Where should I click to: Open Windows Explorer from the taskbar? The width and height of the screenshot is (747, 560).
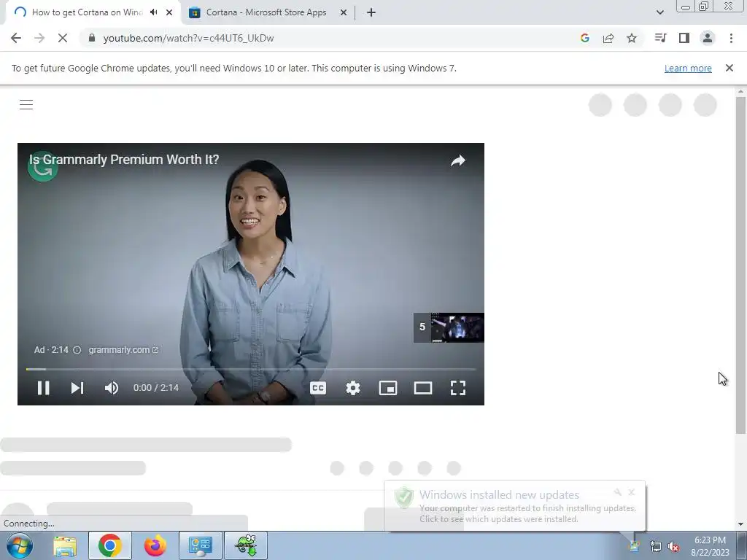[65, 545]
